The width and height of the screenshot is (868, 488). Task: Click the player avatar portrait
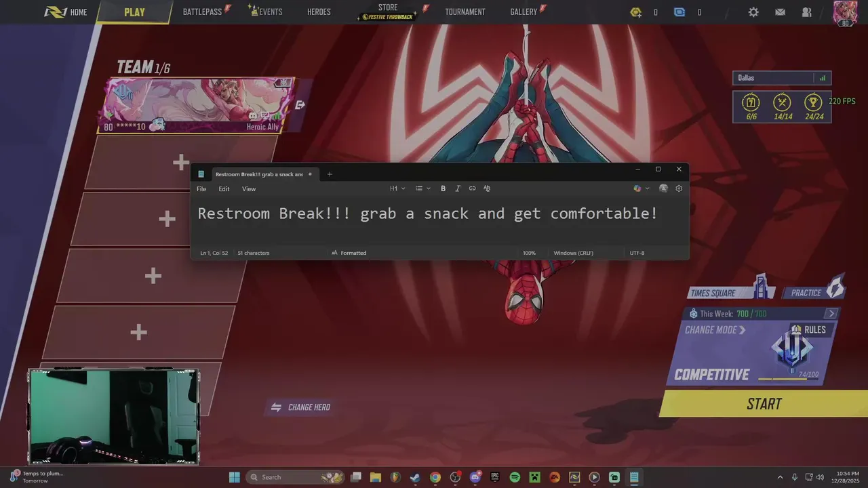(845, 13)
